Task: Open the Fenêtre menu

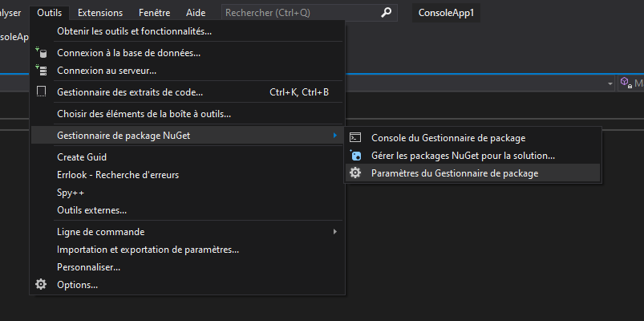Action: [x=155, y=13]
